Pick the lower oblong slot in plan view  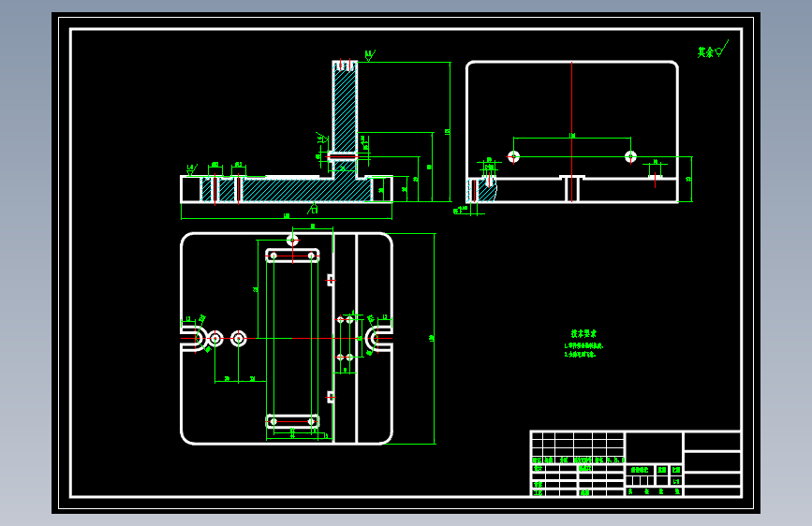[x=292, y=421]
